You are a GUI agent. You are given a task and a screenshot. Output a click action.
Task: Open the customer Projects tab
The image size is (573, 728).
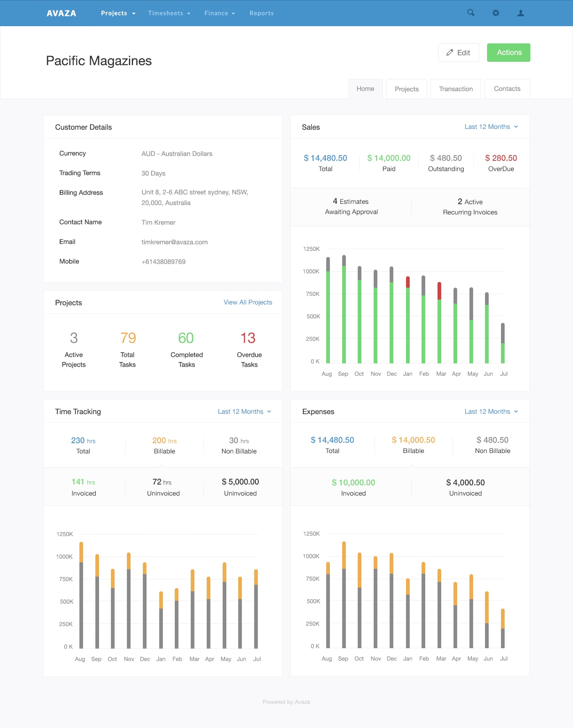pos(406,89)
